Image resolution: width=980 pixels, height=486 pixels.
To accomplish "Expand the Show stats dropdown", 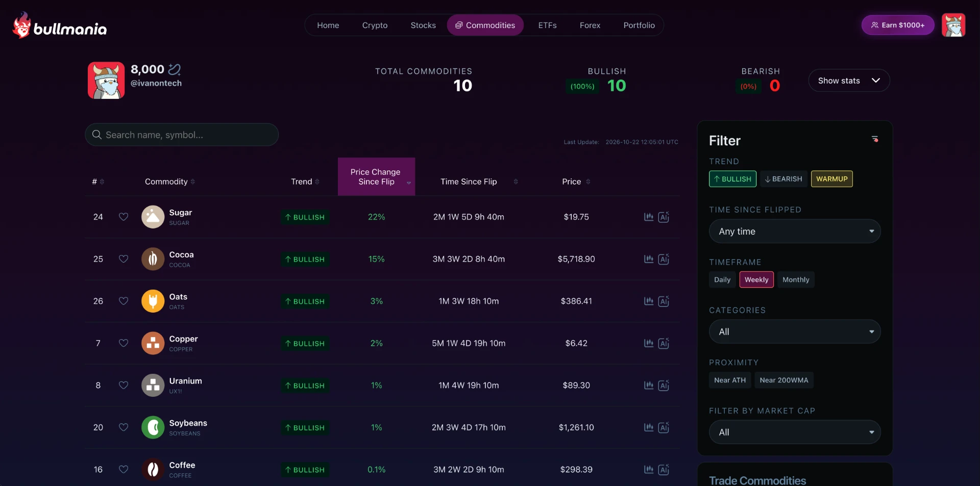I will click(849, 81).
